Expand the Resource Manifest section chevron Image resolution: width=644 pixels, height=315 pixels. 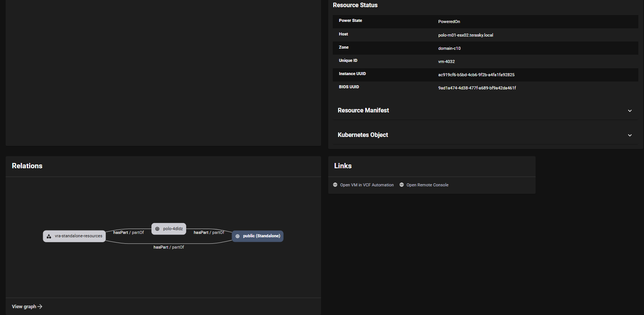click(630, 111)
